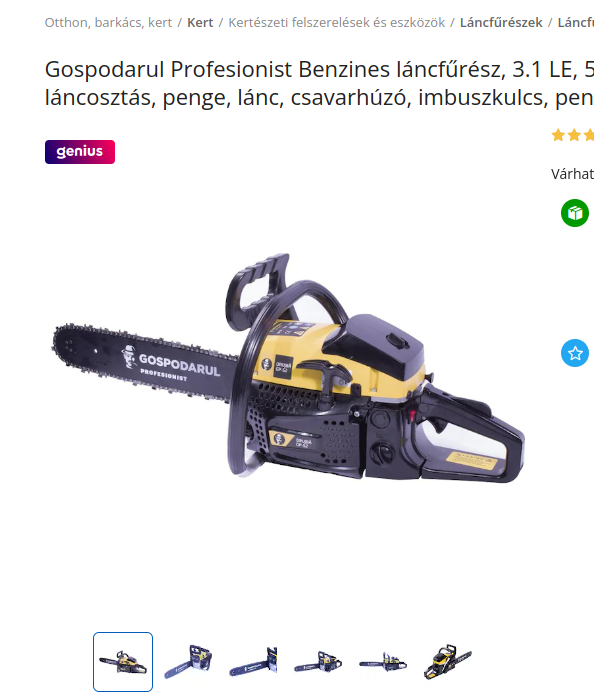Select the sixth thumbnail with yellow chainsaw
The height and width of the screenshot is (692, 594).
tap(447, 662)
